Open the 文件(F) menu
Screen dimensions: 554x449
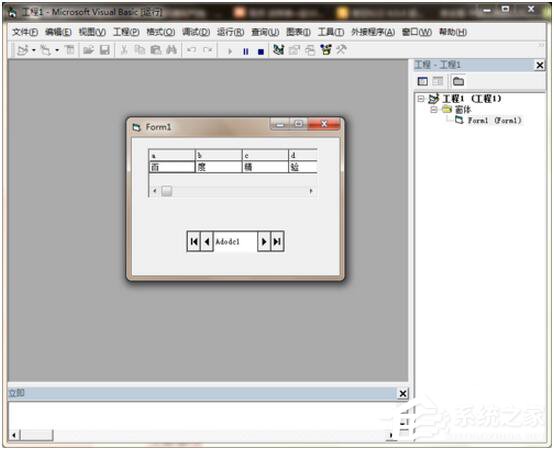(x=25, y=32)
